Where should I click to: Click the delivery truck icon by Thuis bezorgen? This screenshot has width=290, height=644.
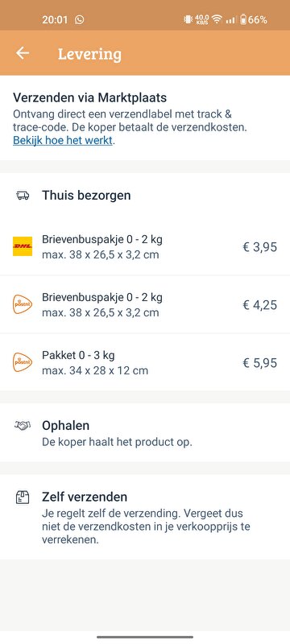click(23, 196)
